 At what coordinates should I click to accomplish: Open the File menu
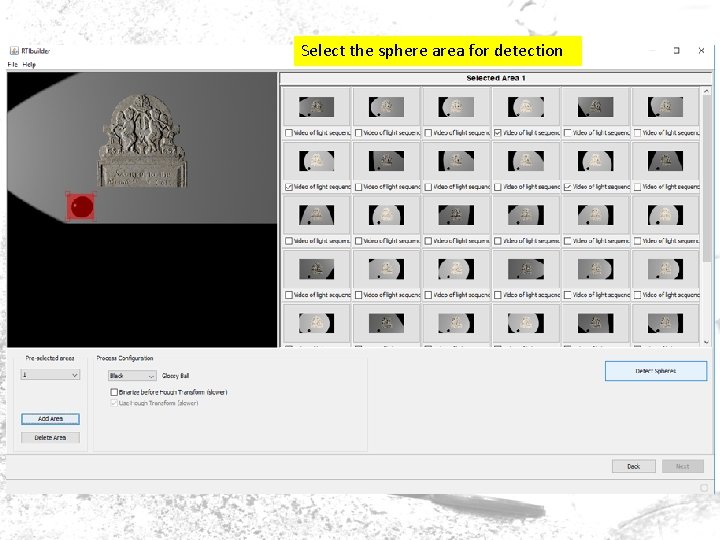(12, 65)
